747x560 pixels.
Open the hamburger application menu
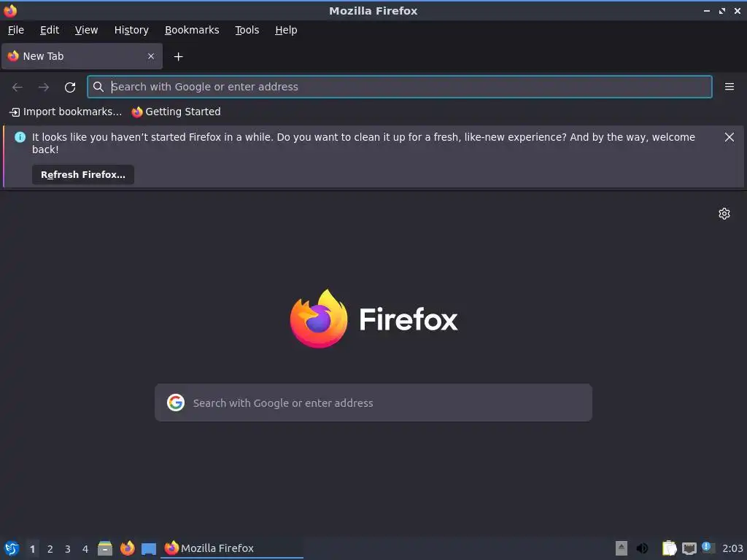(x=729, y=87)
